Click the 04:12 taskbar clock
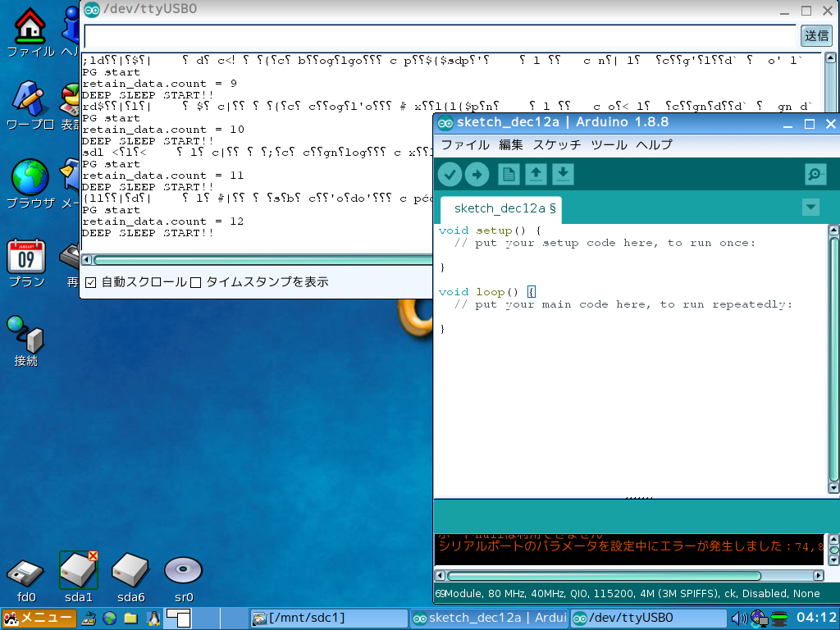 tap(816, 618)
